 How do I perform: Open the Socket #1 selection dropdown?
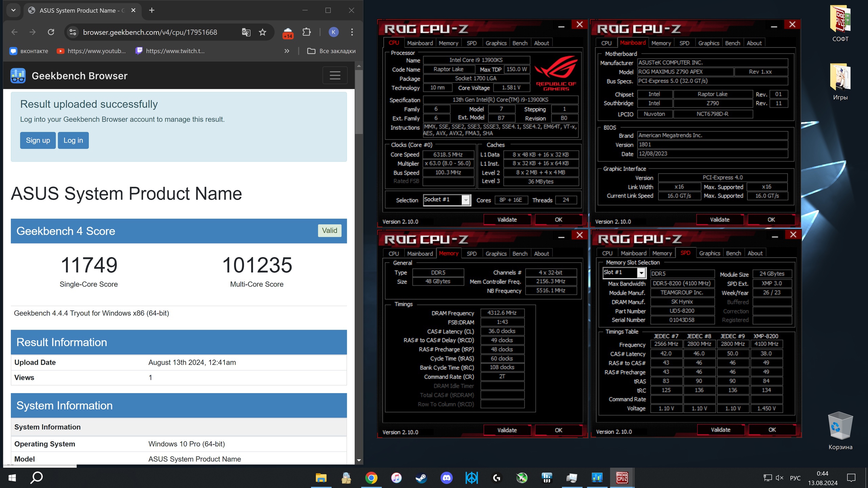coord(447,200)
